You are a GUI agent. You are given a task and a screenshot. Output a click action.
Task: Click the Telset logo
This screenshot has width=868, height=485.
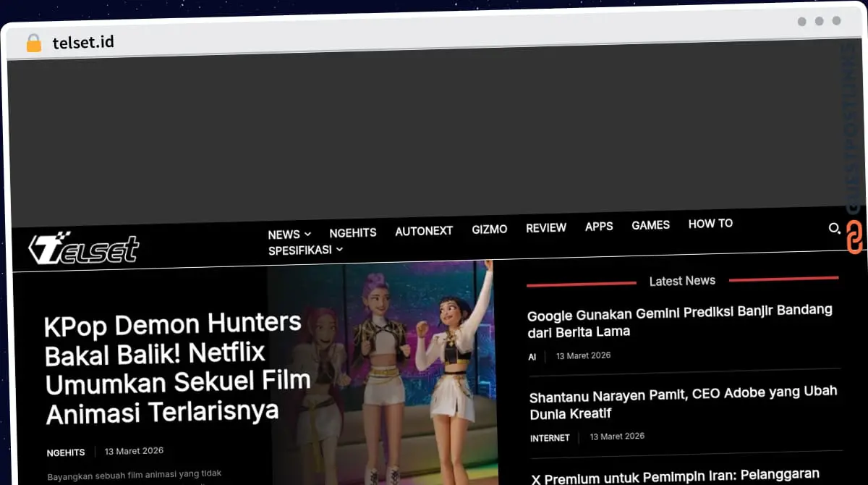(x=83, y=249)
